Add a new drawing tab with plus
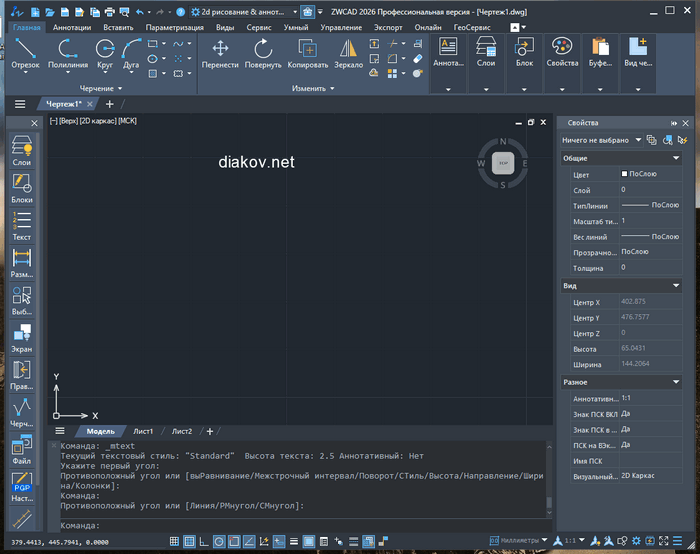 click(x=110, y=104)
